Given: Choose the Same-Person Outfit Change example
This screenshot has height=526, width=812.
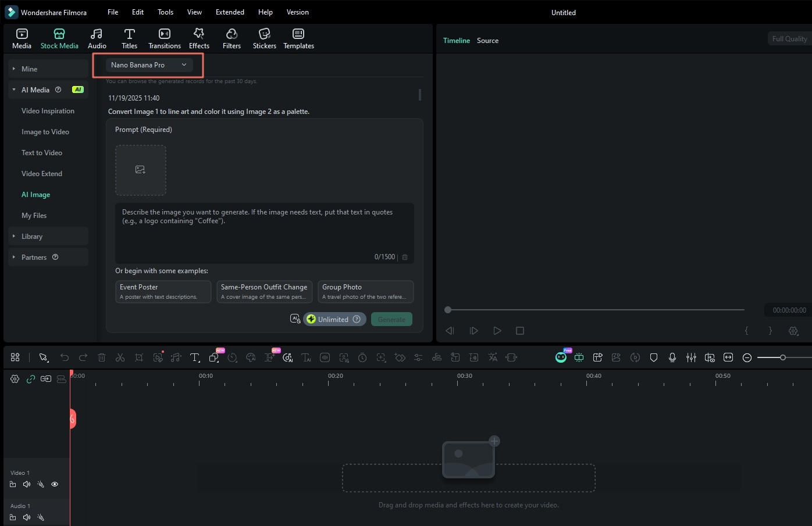Looking at the screenshot, I should [264, 292].
